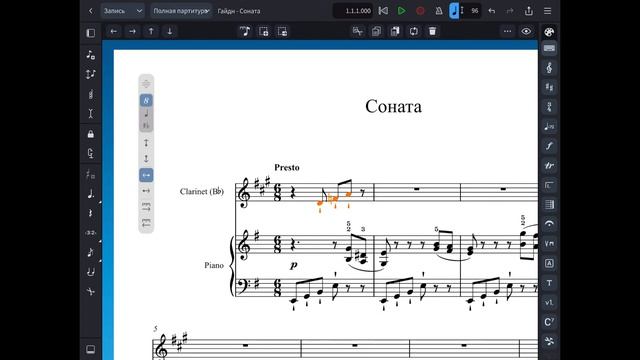Move selection up with the arrow
The image size is (640, 360).
click(151, 31)
